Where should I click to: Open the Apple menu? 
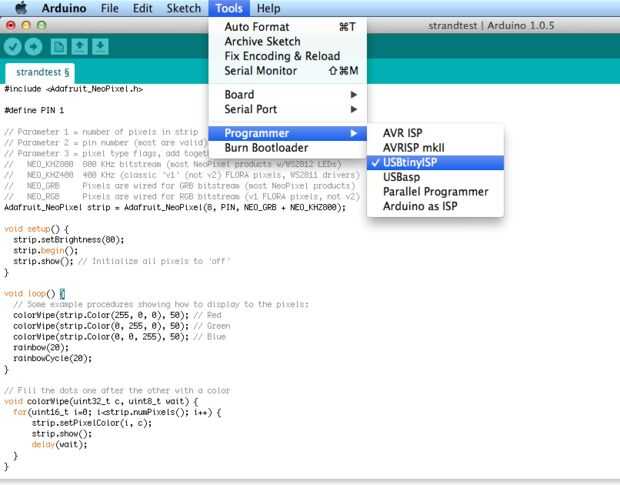click(21, 8)
